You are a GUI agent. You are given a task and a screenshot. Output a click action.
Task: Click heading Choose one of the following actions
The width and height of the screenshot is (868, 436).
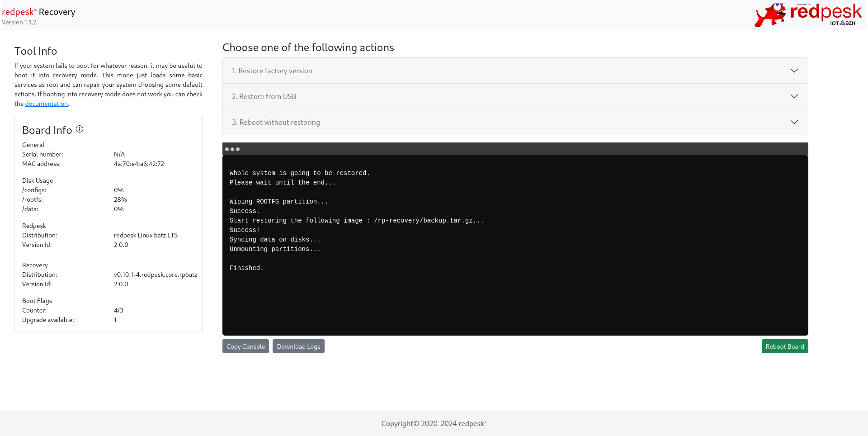tap(308, 47)
